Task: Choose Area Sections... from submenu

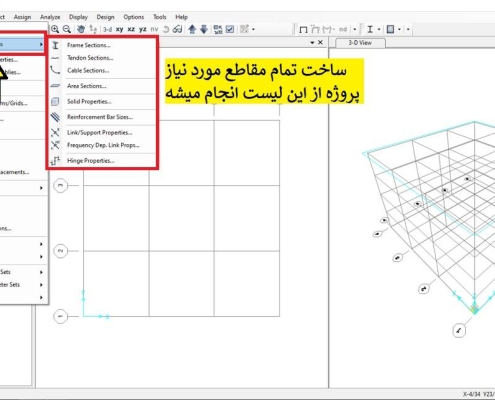Action: (x=102, y=86)
